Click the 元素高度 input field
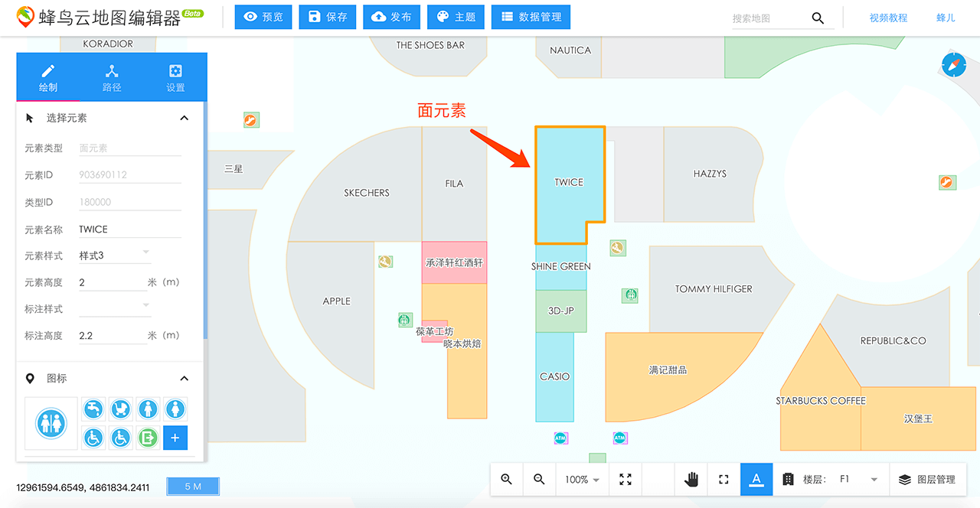This screenshot has height=508, width=980. pos(113,282)
